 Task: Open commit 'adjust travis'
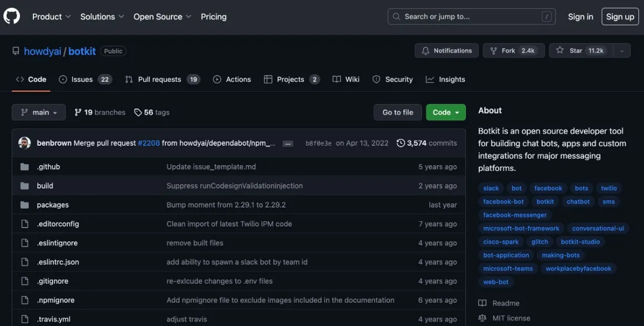(186, 319)
